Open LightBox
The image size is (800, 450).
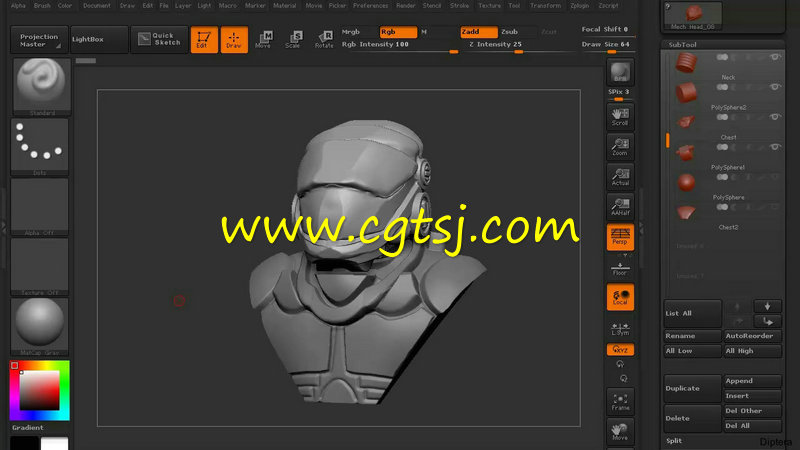[99, 40]
